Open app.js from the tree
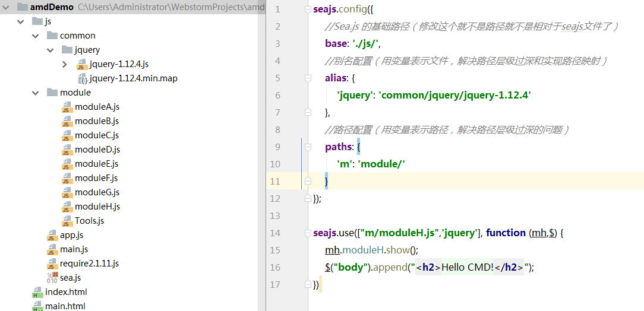 (x=71, y=235)
